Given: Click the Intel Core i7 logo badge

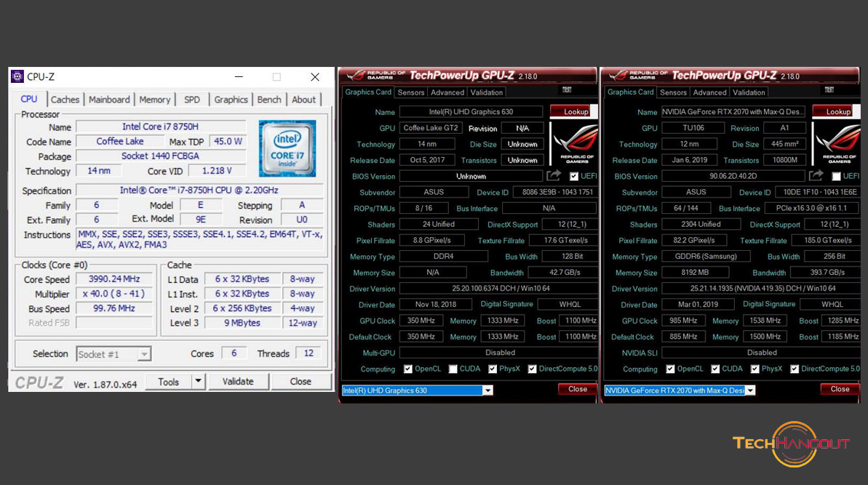Looking at the screenshot, I should (x=287, y=148).
